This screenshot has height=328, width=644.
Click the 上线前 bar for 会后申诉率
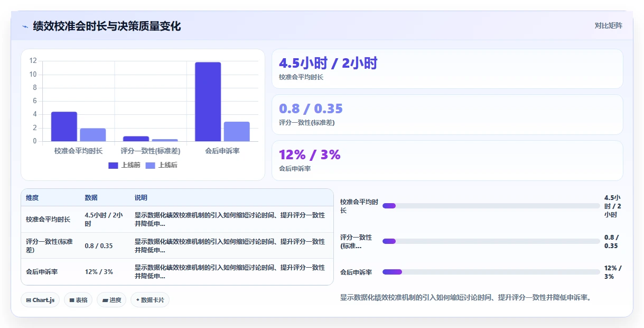pyautogui.click(x=208, y=102)
